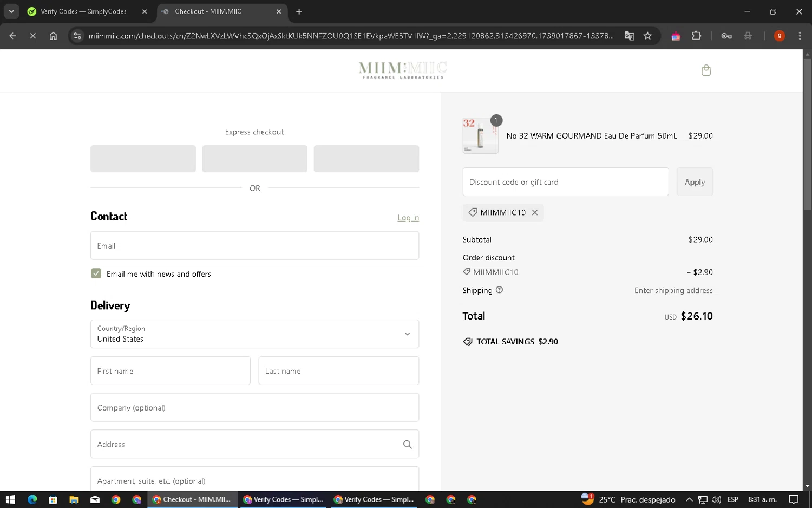812x508 pixels.
Task: Open the browser home page
Action: coord(53,36)
